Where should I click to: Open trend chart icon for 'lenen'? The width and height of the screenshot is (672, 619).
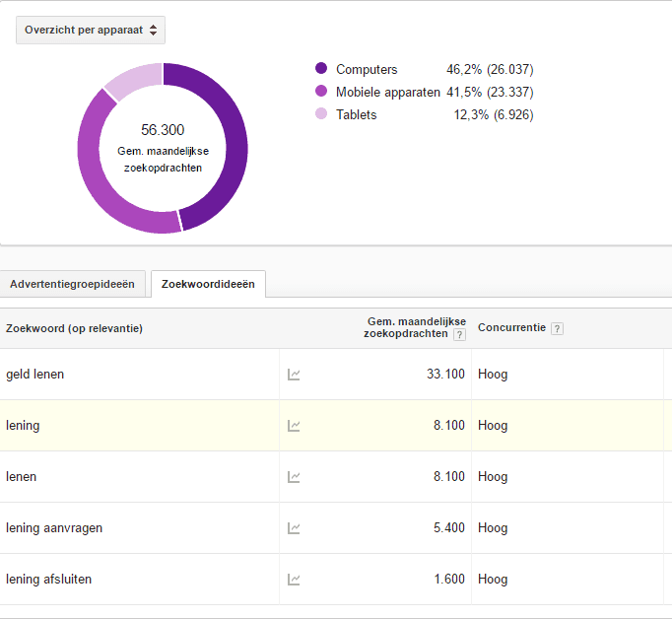[x=294, y=477]
